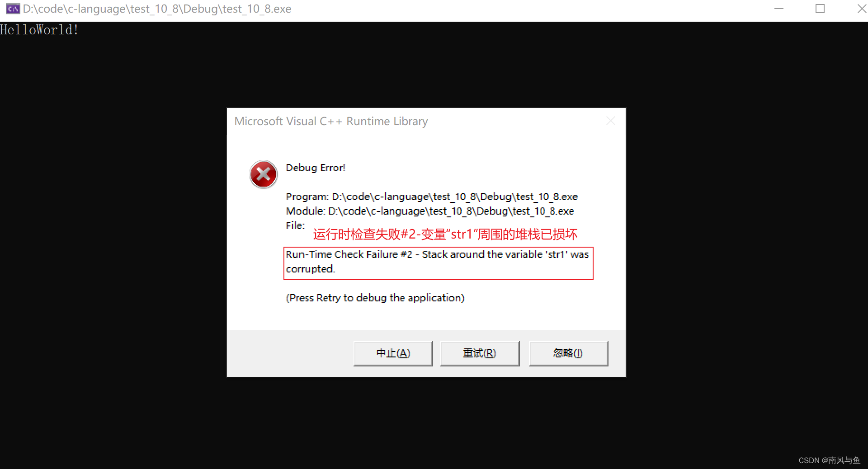Close the Runtime Library dialog with its X
The height and width of the screenshot is (469, 868).
tap(611, 121)
